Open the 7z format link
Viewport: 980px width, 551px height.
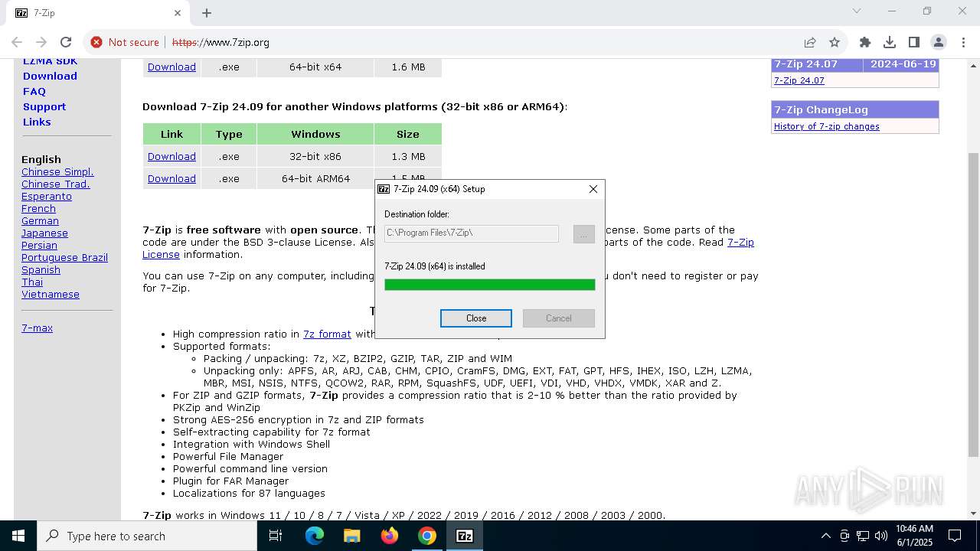[x=327, y=334]
